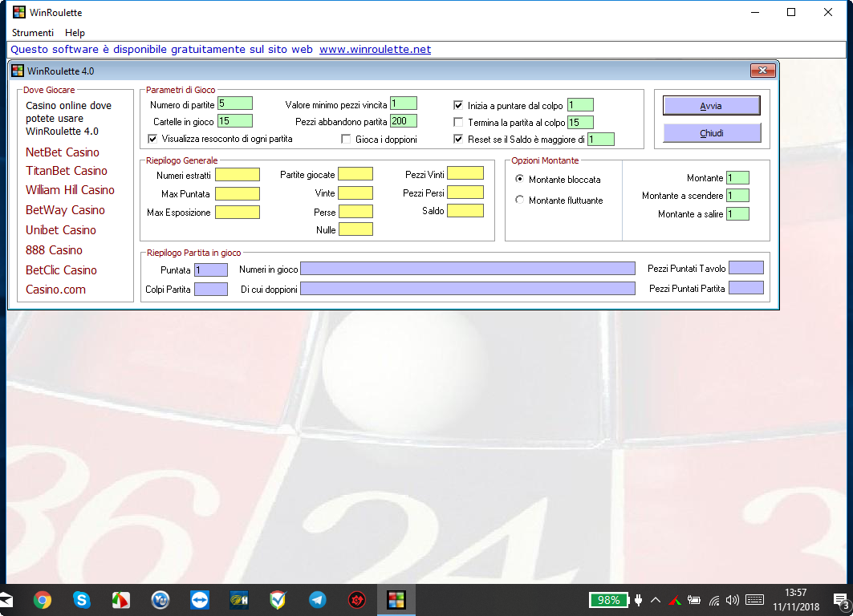853x616 pixels.
Task: Open the red-green triangle app in the taskbar
Action: click(121, 600)
